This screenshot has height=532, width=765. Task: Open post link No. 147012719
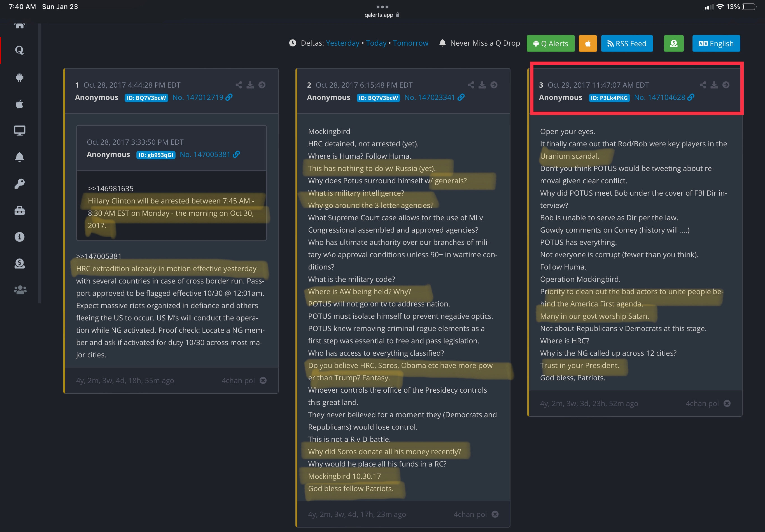click(202, 97)
